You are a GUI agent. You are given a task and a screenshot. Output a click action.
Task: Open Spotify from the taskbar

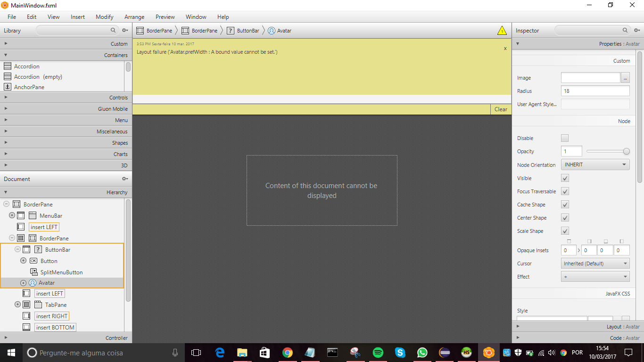[378, 353]
